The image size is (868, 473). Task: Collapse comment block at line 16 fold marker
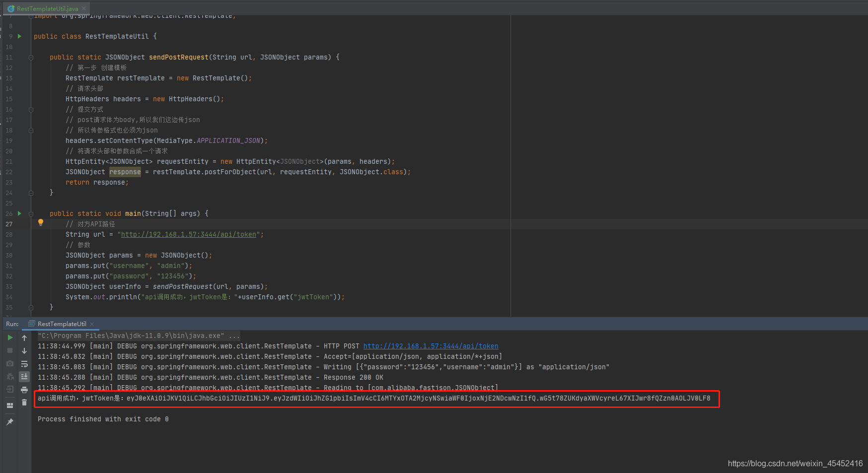point(31,110)
